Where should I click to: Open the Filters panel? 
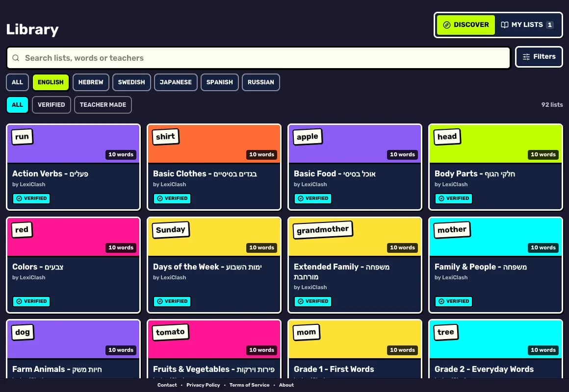pyautogui.click(x=539, y=57)
